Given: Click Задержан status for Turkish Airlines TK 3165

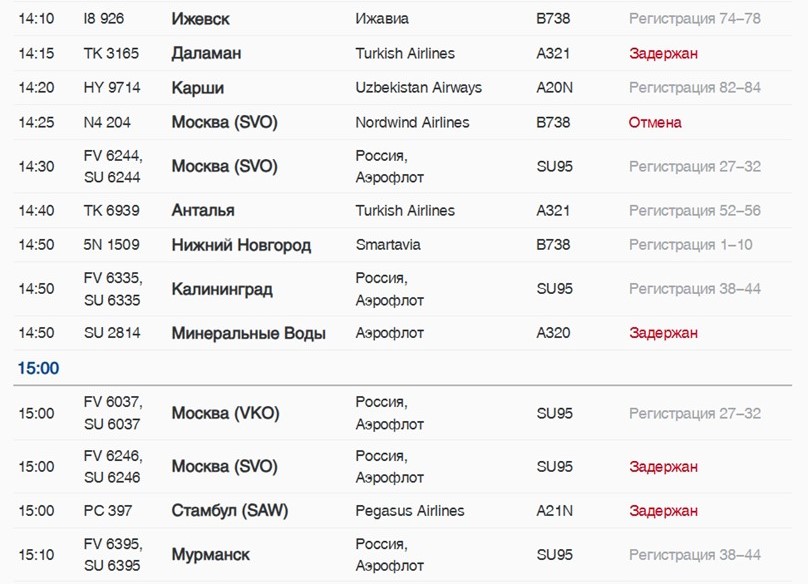Looking at the screenshot, I should tap(663, 54).
